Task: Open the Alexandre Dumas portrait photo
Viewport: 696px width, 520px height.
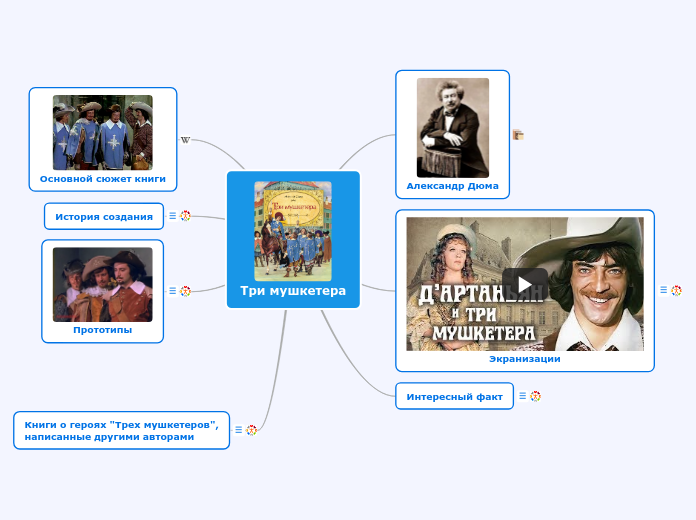Action: (x=453, y=128)
